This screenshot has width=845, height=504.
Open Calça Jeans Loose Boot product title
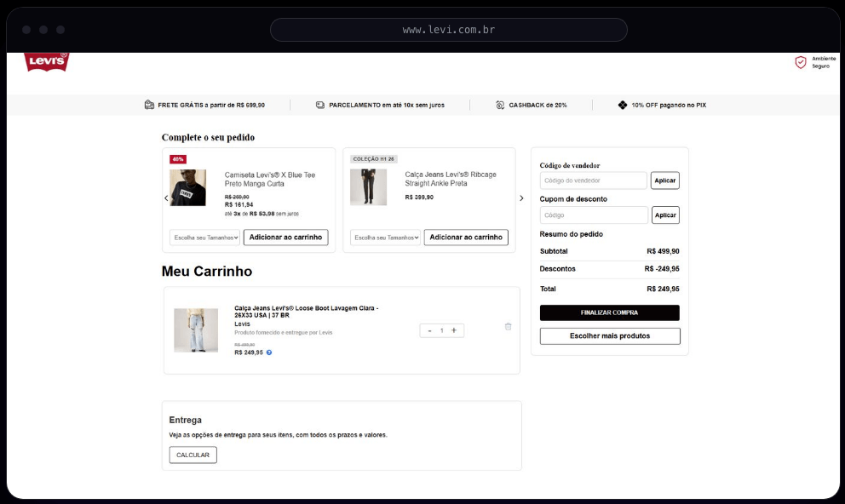pos(306,312)
